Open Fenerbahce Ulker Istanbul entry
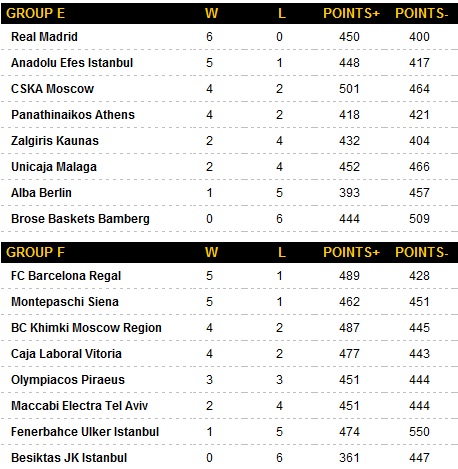Viewport: 458px width, 469px height. pos(85,432)
